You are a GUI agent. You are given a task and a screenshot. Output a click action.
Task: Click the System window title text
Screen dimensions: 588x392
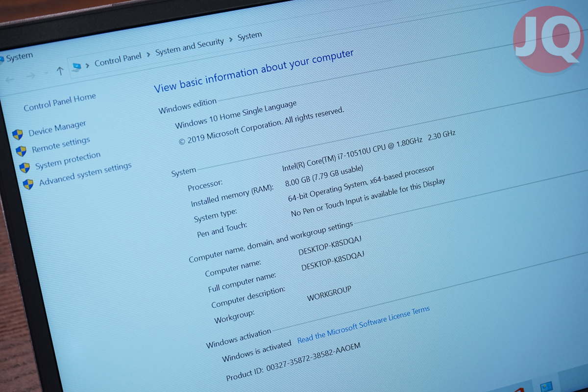coord(19,57)
